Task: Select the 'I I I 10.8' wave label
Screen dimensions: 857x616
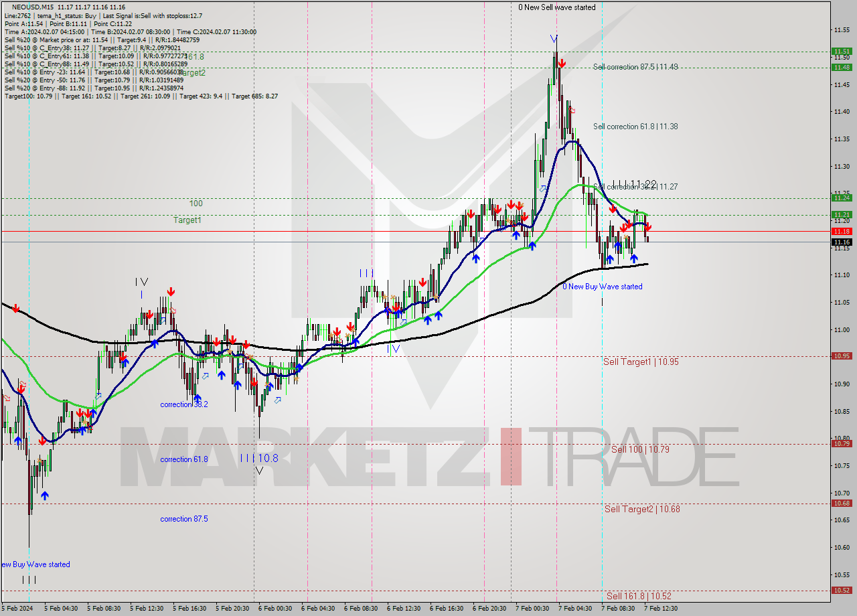Action: 259,458
